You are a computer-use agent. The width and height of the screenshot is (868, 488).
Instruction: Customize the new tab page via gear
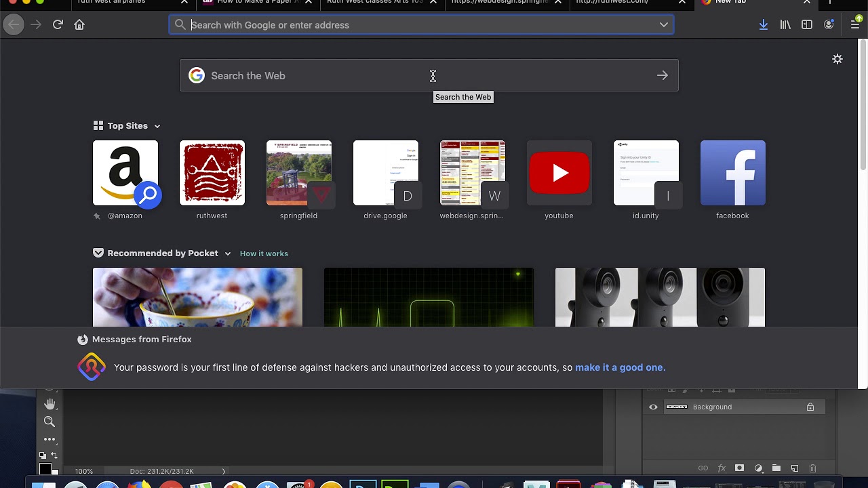click(837, 59)
